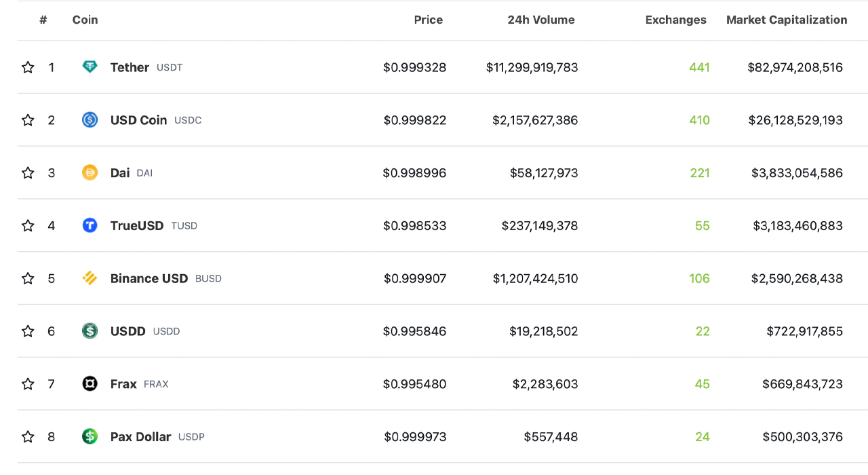Image resolution: width=868 pixels, height=475 pixels.
Task: Click the Pax Dollar logo
Action: pos(90,436)
